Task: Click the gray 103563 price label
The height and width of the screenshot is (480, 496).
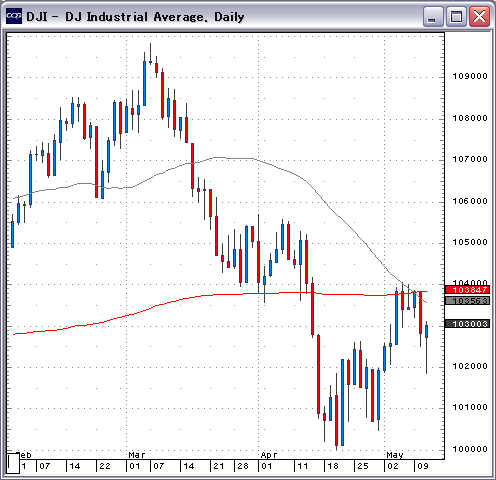Action: tap(467, 301)
